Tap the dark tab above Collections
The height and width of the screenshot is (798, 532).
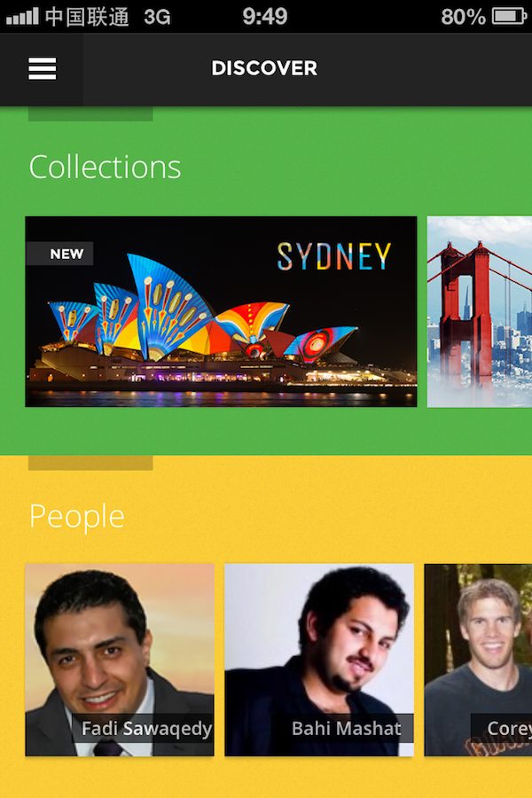click(x=90, y=114)
